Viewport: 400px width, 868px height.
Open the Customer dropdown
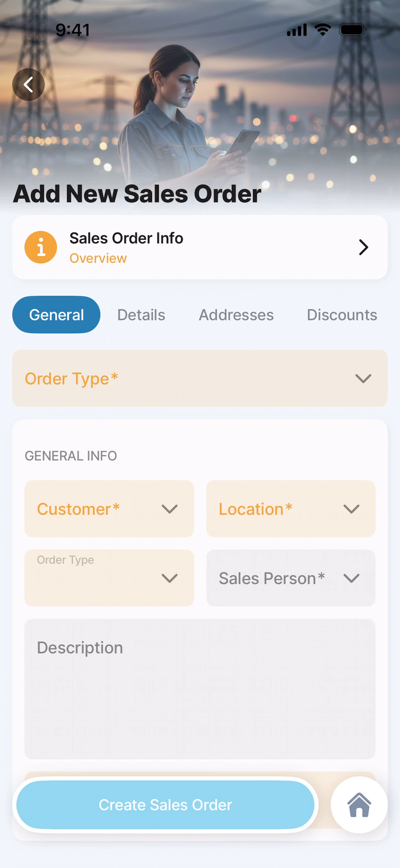click(109, 509)
